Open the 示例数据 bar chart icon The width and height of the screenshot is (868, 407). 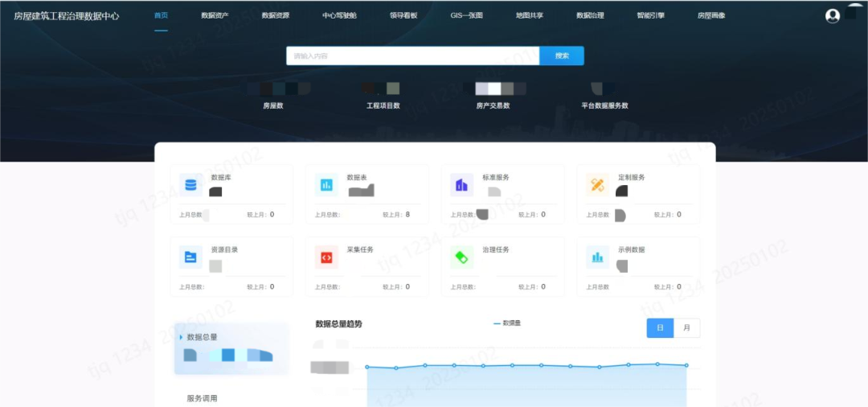point(597,257)
